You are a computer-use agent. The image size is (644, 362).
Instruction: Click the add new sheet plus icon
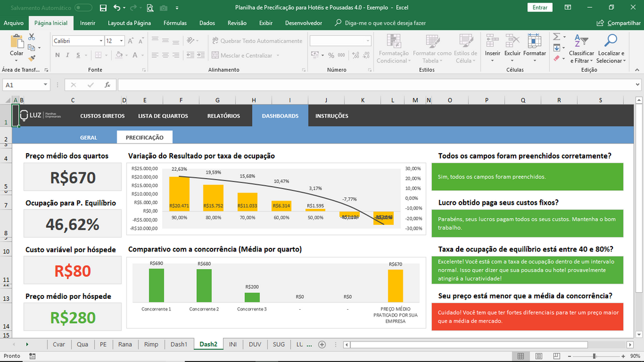pos(322,344)
